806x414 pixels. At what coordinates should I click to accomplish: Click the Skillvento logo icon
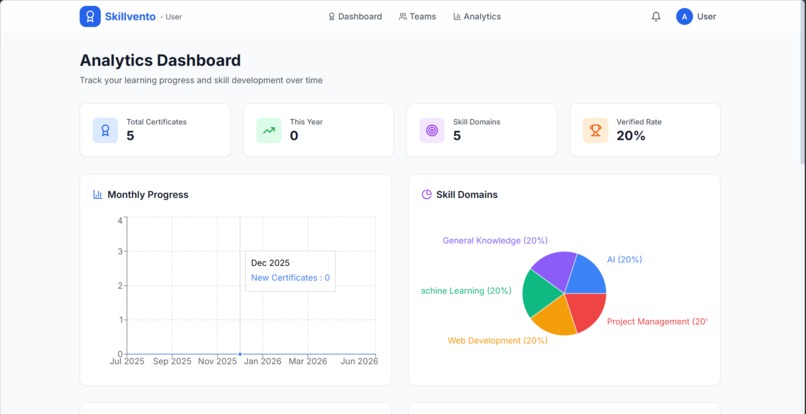click(x=90, y=16)
